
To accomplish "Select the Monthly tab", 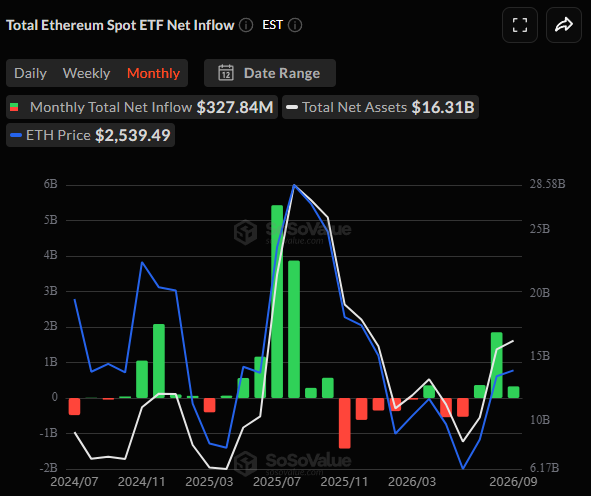I will [153, 73].
